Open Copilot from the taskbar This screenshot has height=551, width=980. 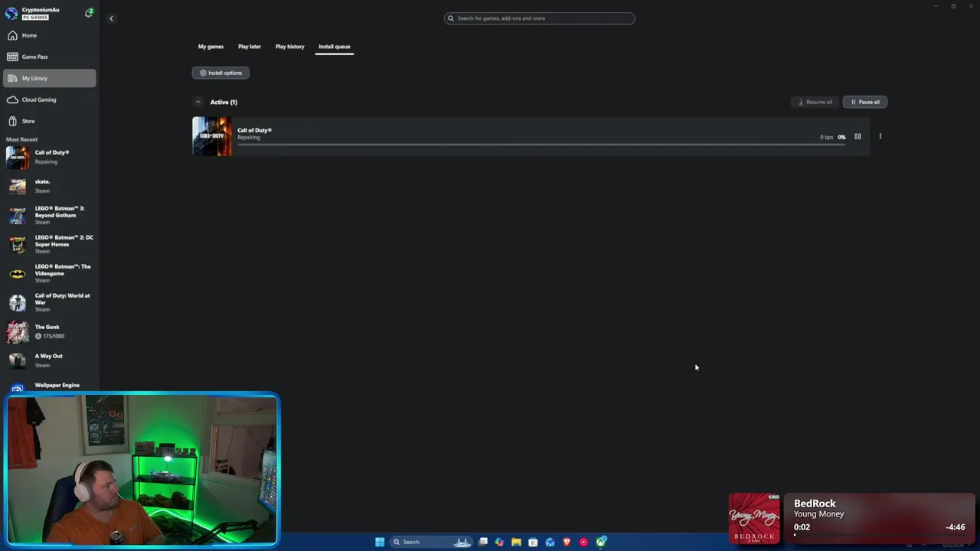[x=499, y=542]
